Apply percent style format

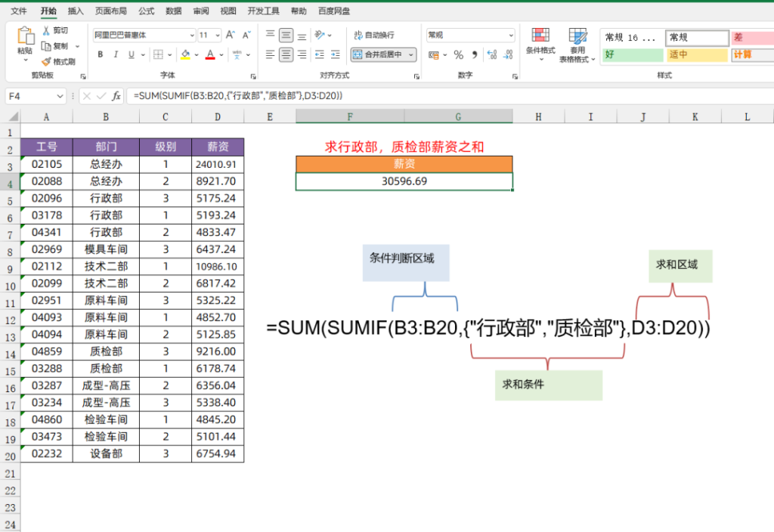tap(459, 54)
